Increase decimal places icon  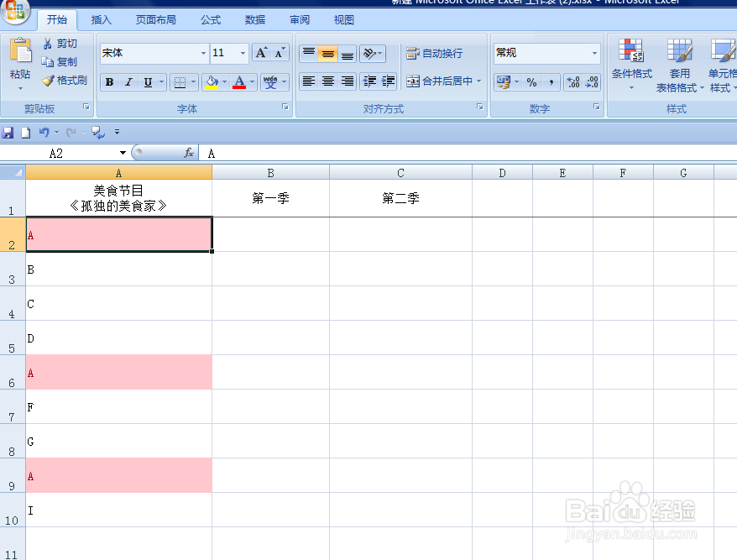[x=573, y=82]
